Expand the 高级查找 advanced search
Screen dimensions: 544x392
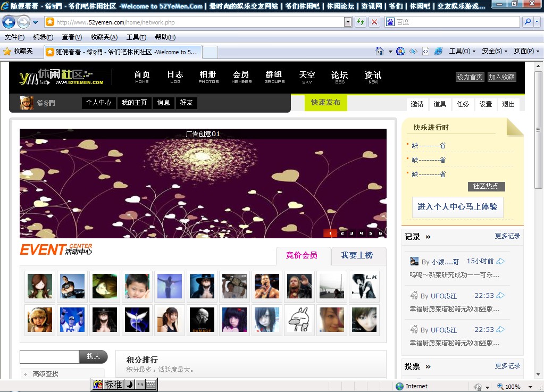tap(45, 373)
